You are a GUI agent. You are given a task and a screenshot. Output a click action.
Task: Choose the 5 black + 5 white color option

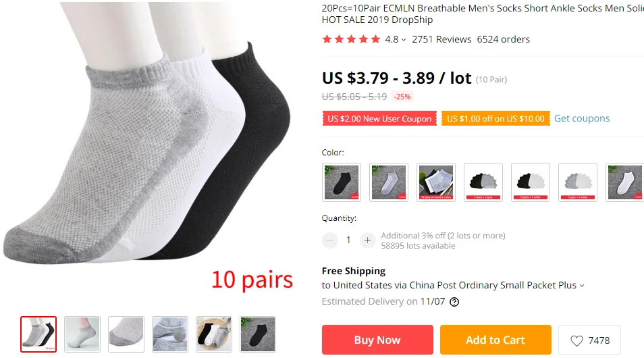click(x=530, y=182)
